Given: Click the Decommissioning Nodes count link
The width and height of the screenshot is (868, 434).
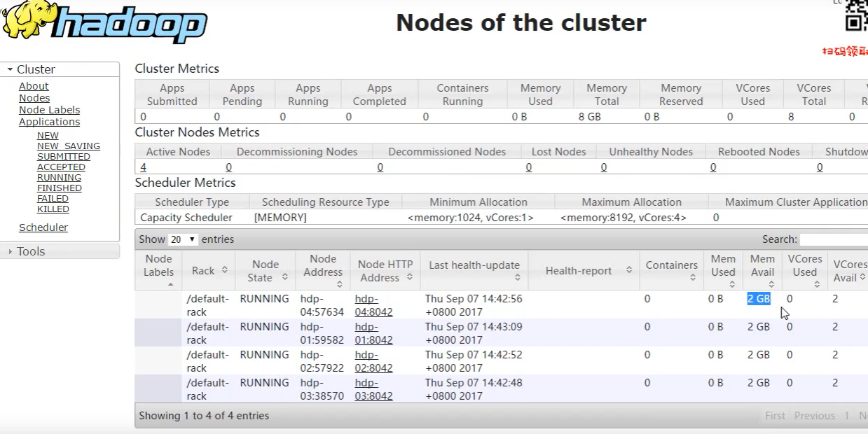Looking at the screenshot, I should 228,167.
